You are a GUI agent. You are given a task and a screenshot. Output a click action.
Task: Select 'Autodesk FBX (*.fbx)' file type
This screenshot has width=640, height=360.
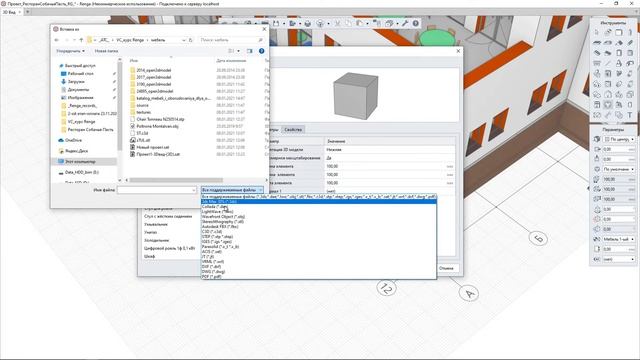[318, 227]
